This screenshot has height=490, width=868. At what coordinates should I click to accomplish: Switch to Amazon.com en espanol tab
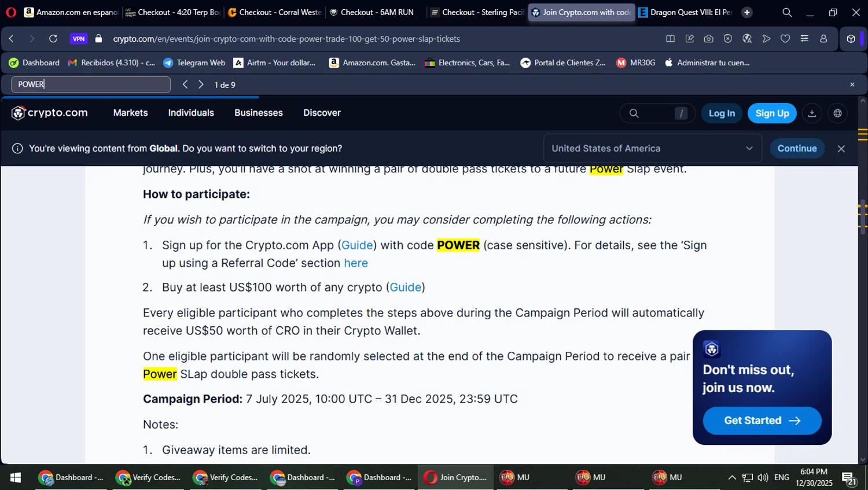click(x=71, y=12)
